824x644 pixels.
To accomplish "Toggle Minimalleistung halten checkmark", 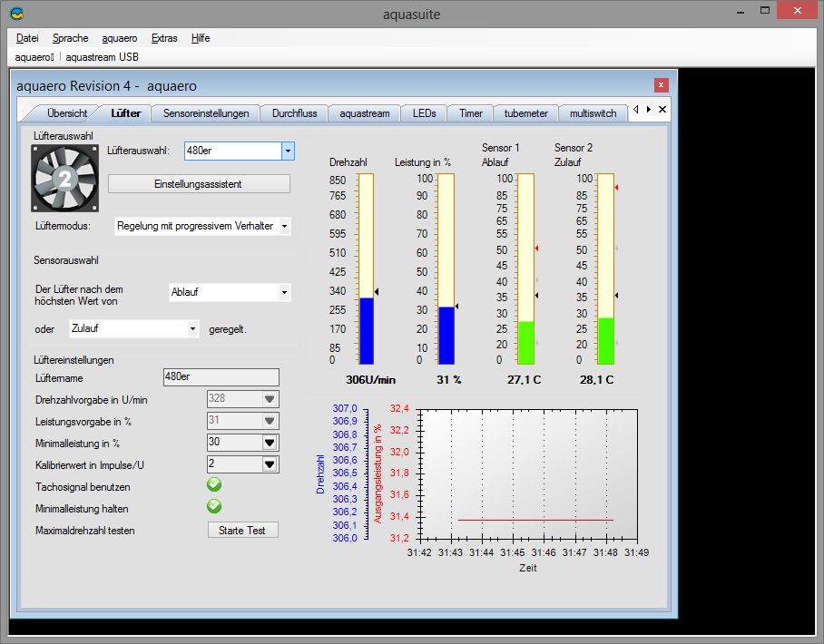I will click(214, 506).
